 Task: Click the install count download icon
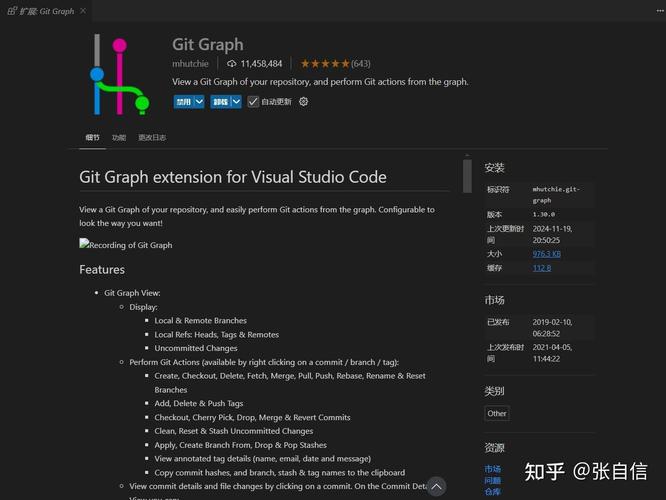[x=231, y=64]
